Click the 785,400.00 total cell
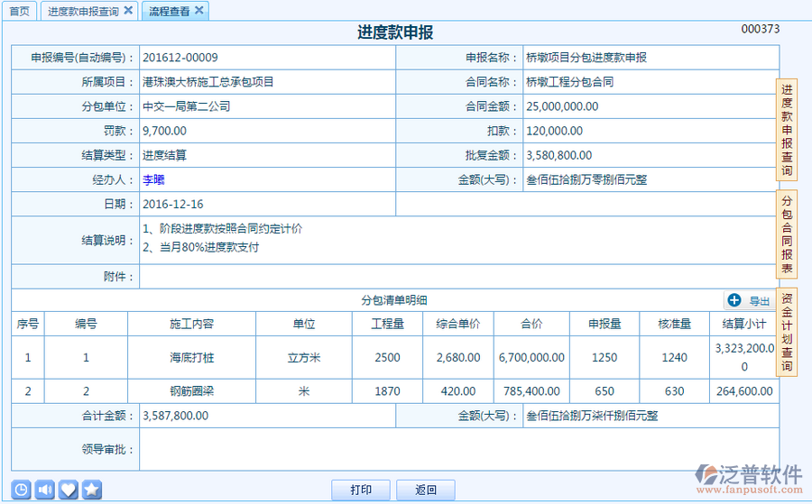 pos(531,391)
